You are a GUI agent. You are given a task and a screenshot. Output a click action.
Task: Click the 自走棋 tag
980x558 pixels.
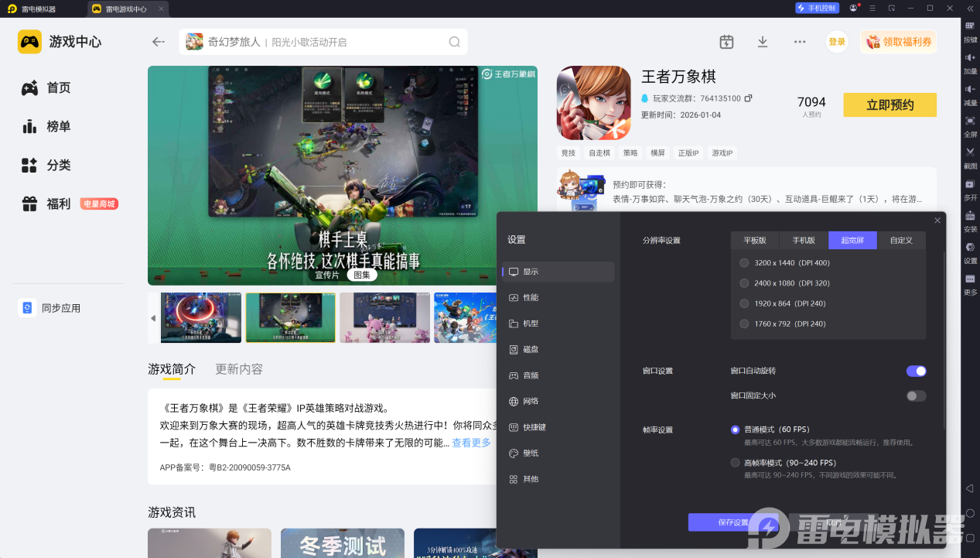click(x=599, y=153)
